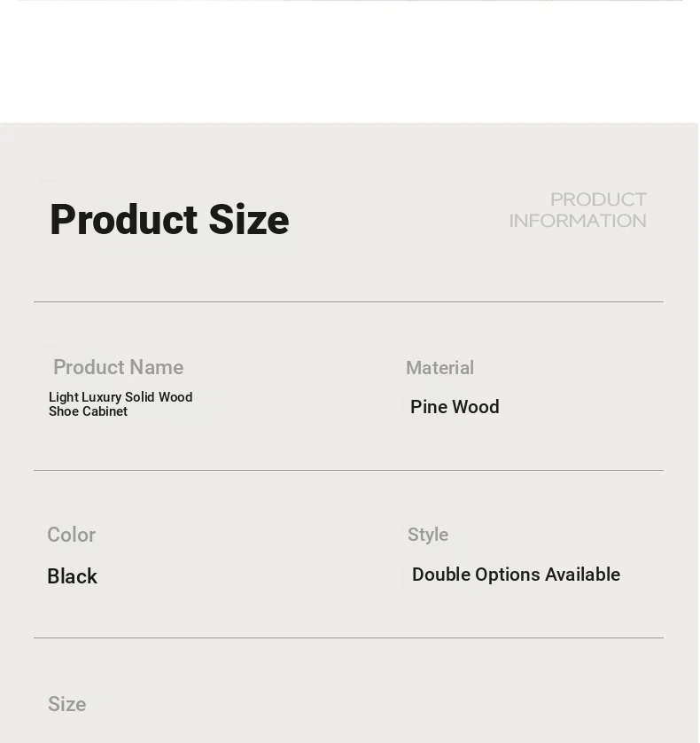Click Double Options Available text
This screenshot has width=700, height=743.
pos(517,575)
